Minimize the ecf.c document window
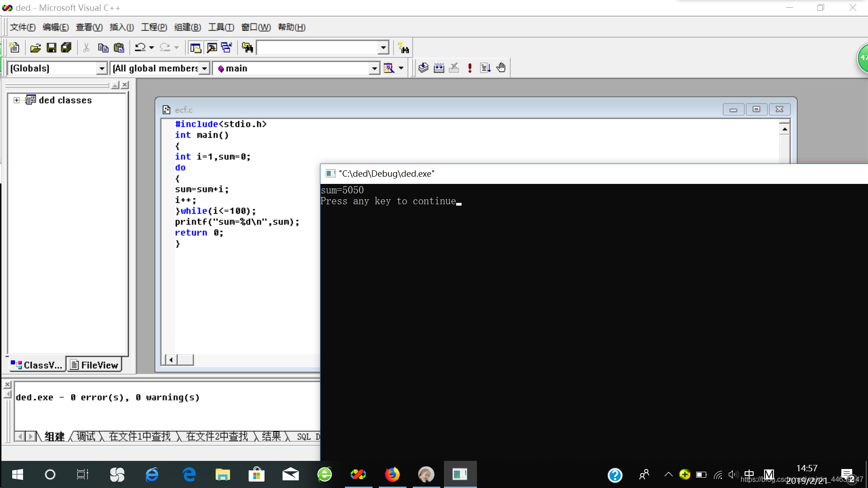The height and width of the screenshot is (488, 868). 733,109
